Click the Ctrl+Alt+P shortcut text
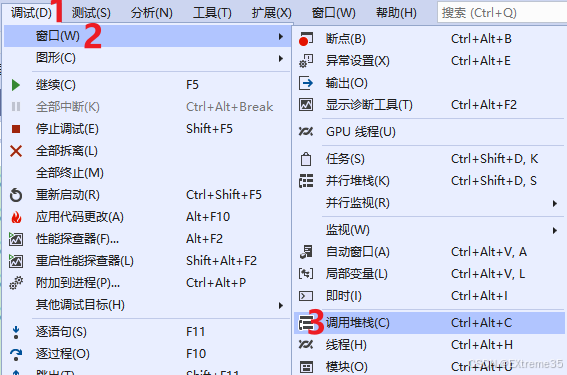The image size is (567, 375). click(216, 283)
